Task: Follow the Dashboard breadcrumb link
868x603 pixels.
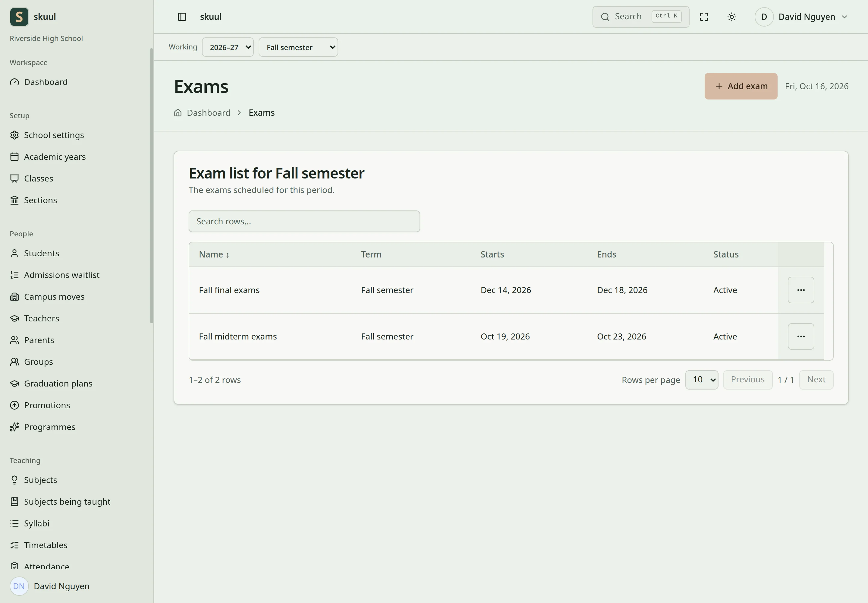Action: pyautogui.click(x=208, y=112)
